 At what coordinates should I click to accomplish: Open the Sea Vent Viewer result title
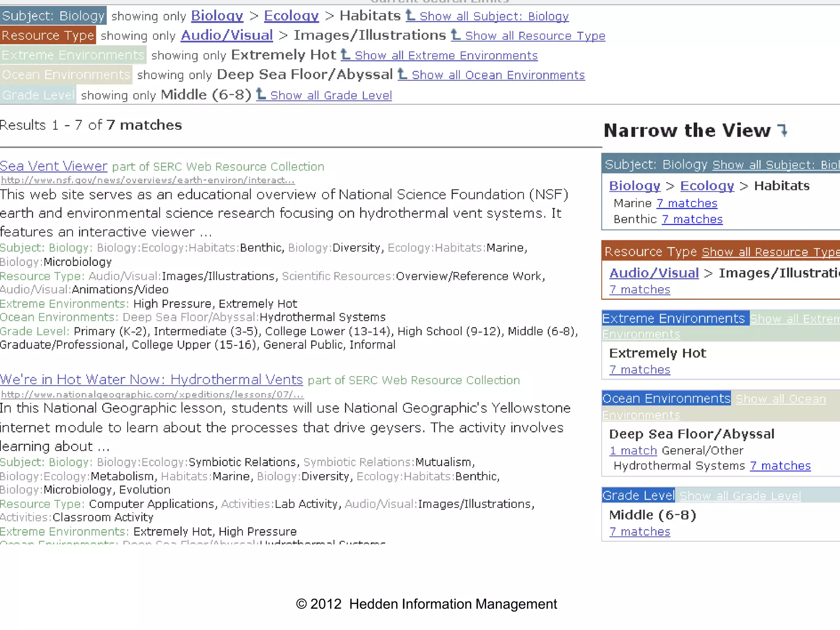[x=54, y=166]
